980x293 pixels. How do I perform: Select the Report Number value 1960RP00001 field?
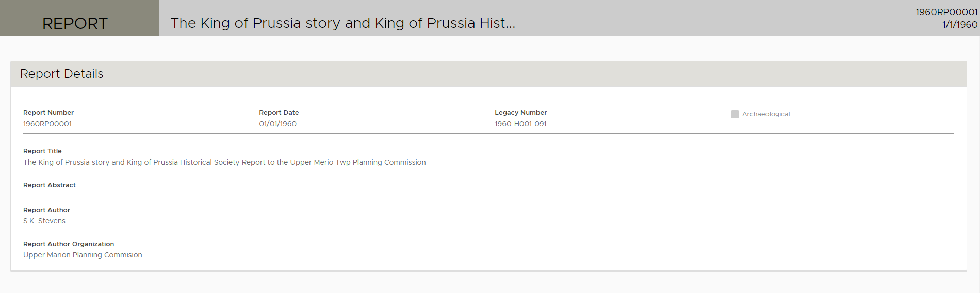click(47, 124)
